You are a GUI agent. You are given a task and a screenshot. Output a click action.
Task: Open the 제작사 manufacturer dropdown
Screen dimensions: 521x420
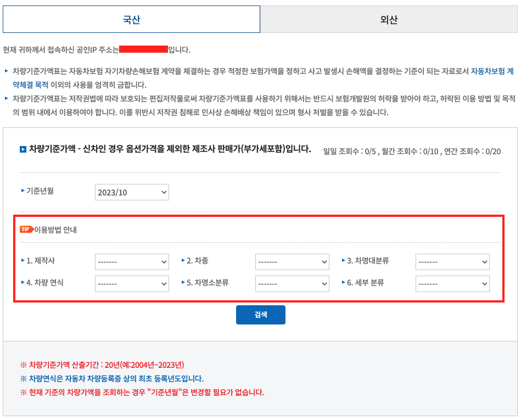[x=132, y=261]
